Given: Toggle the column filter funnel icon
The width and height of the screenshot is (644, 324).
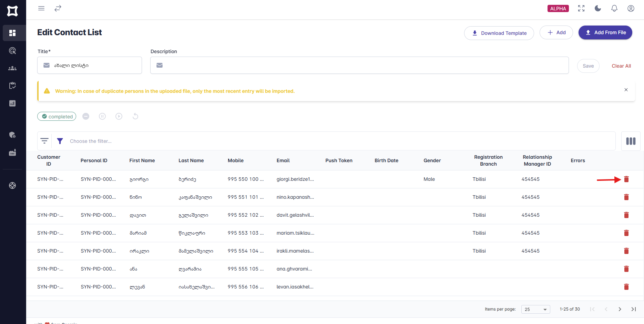Looking at the screenshot, I should [60, 141].
